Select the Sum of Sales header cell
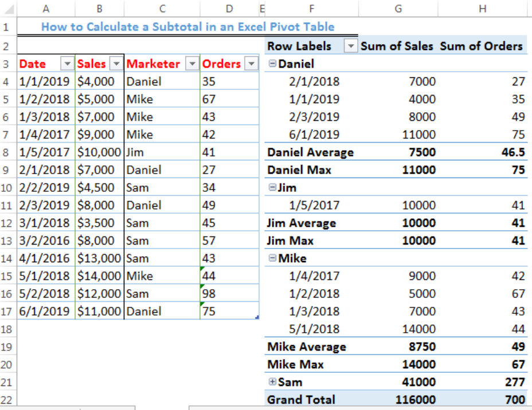 (x=398, y=46)
